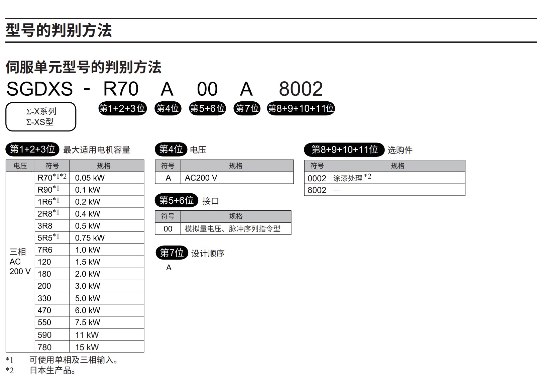Click the 780 symbol cell

[x=52, y=347]
